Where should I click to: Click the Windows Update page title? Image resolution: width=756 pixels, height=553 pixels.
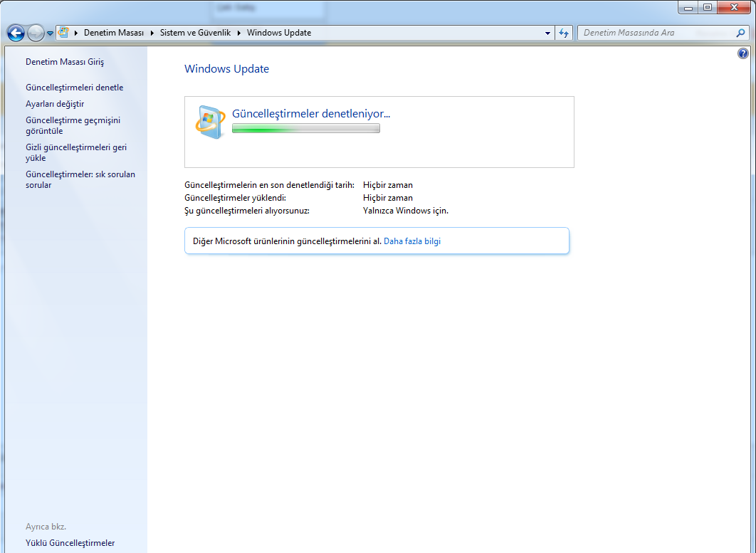pyautogui.click(x=226, y=69)
